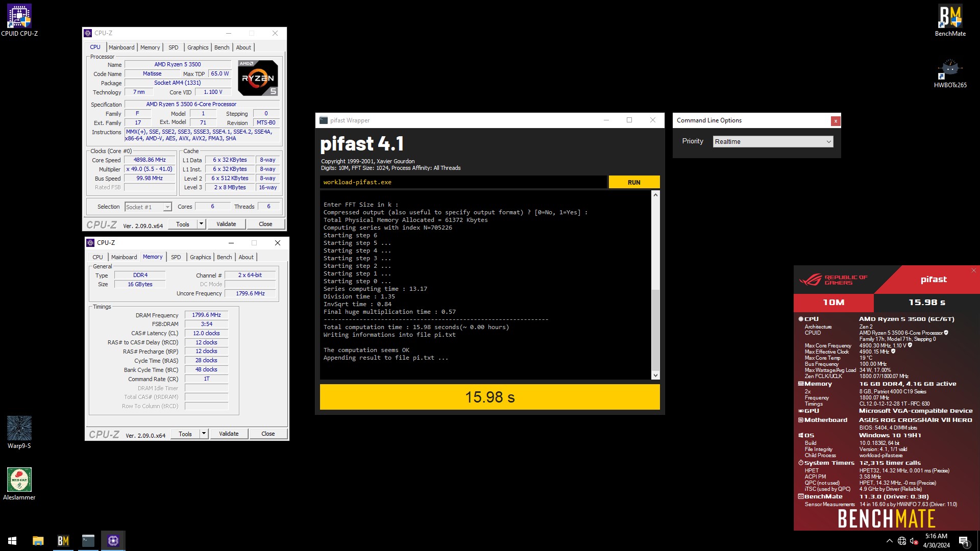Open File Explorer from the taskbar

[38, 541]
